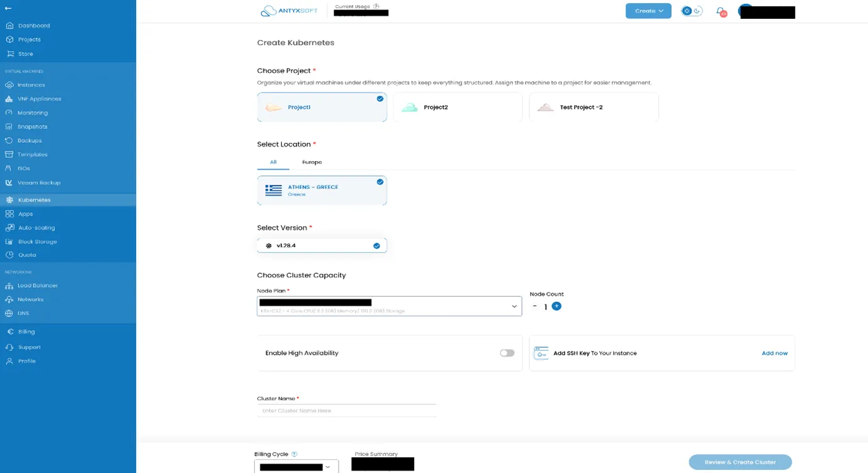
Task: Click the Cluster Name input field
Action: (x=346, y=411)
